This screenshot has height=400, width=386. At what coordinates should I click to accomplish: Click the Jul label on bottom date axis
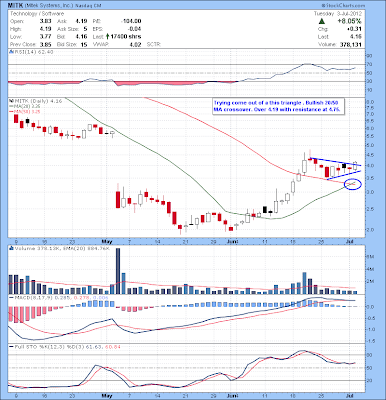350,396
